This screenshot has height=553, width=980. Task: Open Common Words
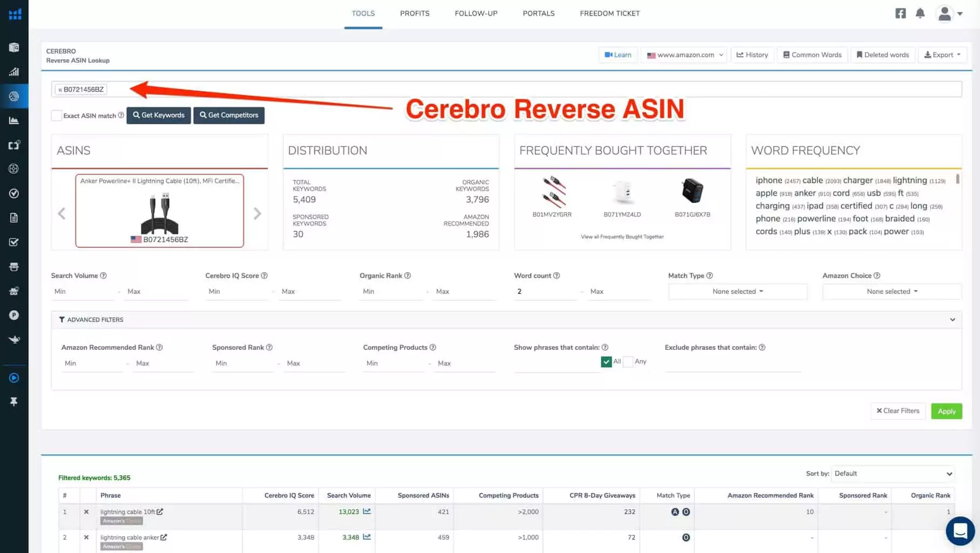point(813,55)
